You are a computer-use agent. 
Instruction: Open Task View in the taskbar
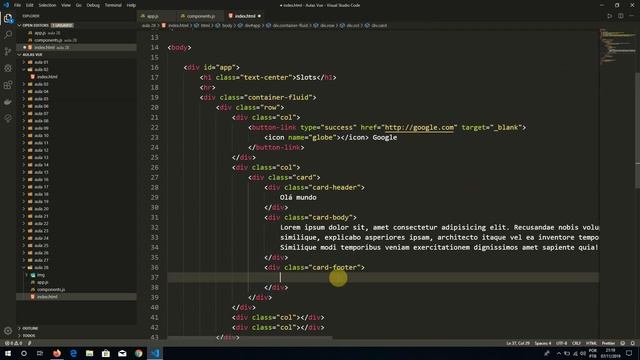click(40, 353)
